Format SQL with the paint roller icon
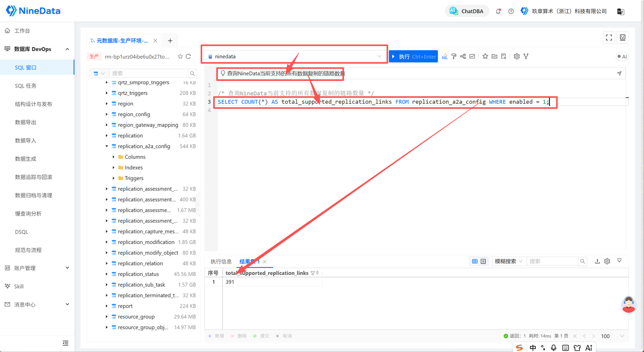This screenshot has height=352, width=644. 454,56
